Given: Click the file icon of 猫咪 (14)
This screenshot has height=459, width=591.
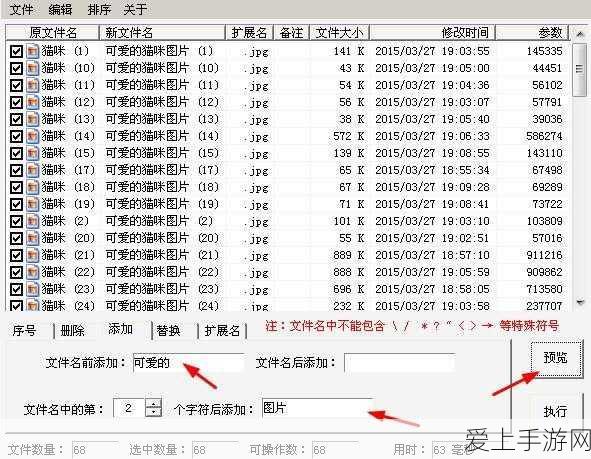Looking at the screenshot, I should (33, 136).
